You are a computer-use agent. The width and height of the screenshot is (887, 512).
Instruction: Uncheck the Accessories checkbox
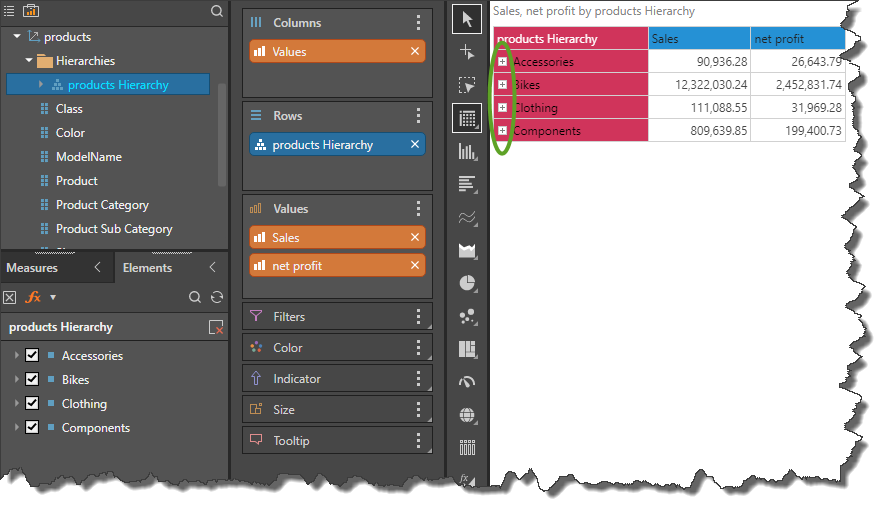click(x=32, y=356)
